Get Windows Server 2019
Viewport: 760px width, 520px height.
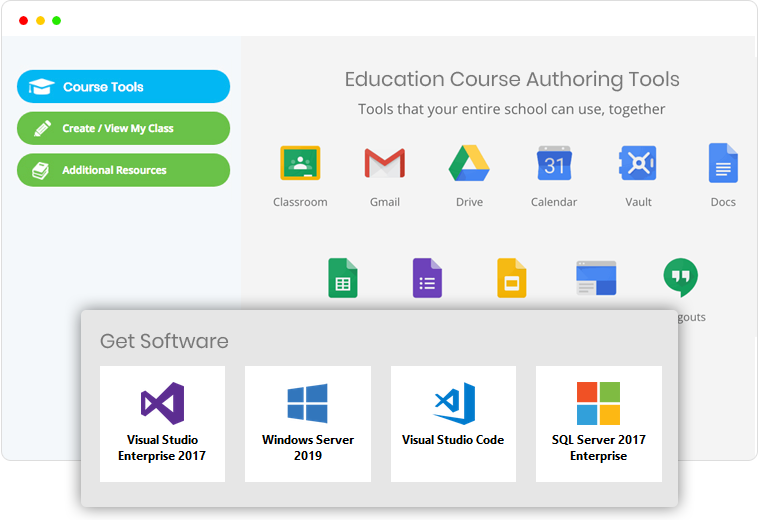[x=308, y=424]
